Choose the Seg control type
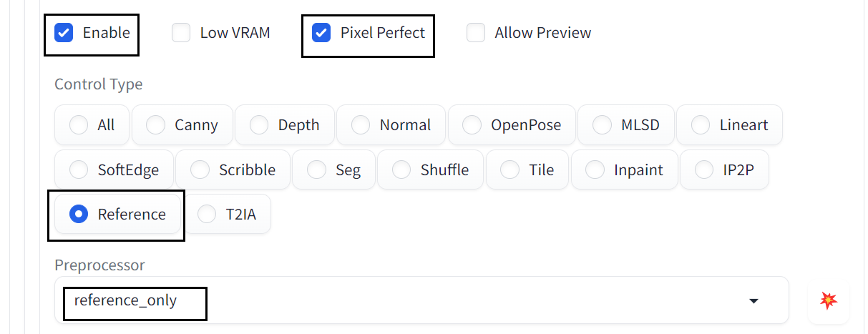868x334 pixels. click(x=333, y=170)
